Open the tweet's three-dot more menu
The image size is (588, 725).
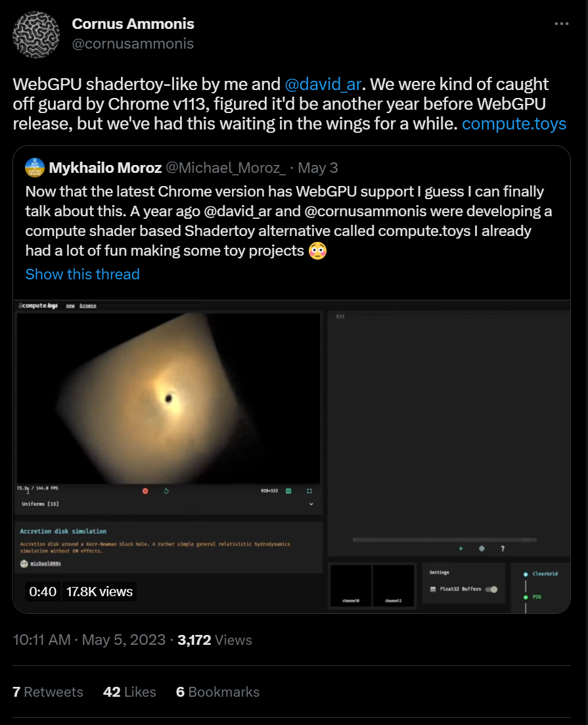coord(561,24)
